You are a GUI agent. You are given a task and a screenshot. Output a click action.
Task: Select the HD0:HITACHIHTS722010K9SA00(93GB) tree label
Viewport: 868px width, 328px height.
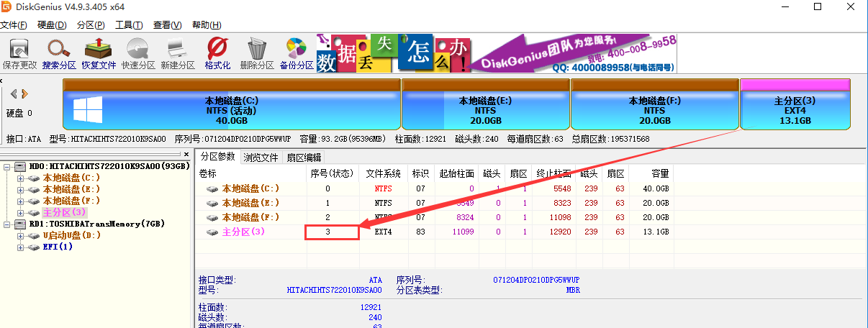(109, 166)
